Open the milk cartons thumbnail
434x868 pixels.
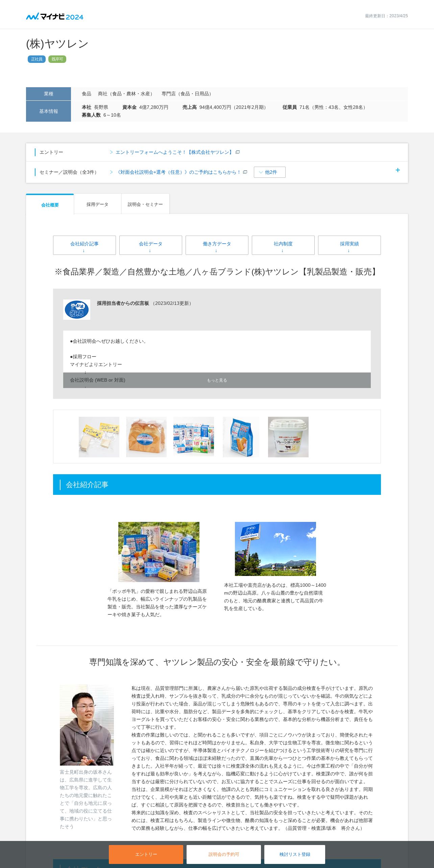pos(194,437)
